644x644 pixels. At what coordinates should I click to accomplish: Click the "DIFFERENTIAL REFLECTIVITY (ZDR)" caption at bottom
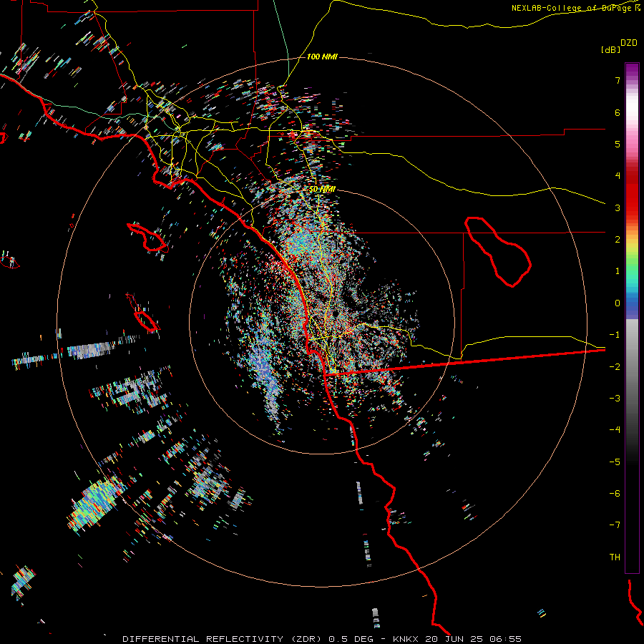(x=222, y=639)
